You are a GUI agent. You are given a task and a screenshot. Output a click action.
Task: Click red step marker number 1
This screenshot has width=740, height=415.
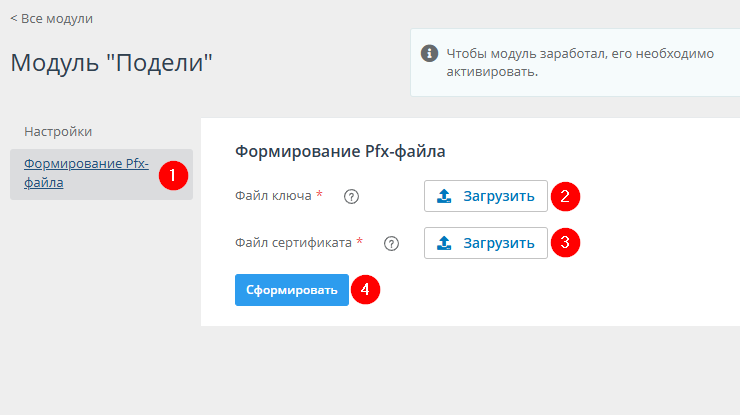173,174
